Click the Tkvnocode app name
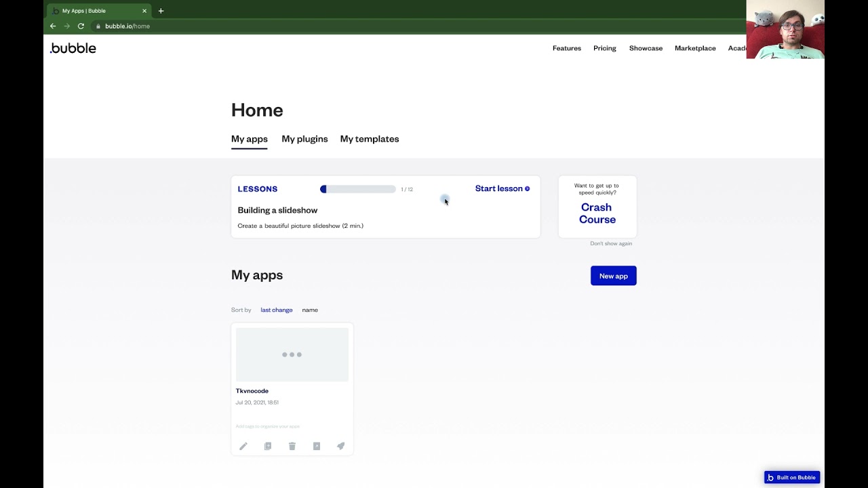The width and height of the screenshot is (868, 488). pos(252,391)
